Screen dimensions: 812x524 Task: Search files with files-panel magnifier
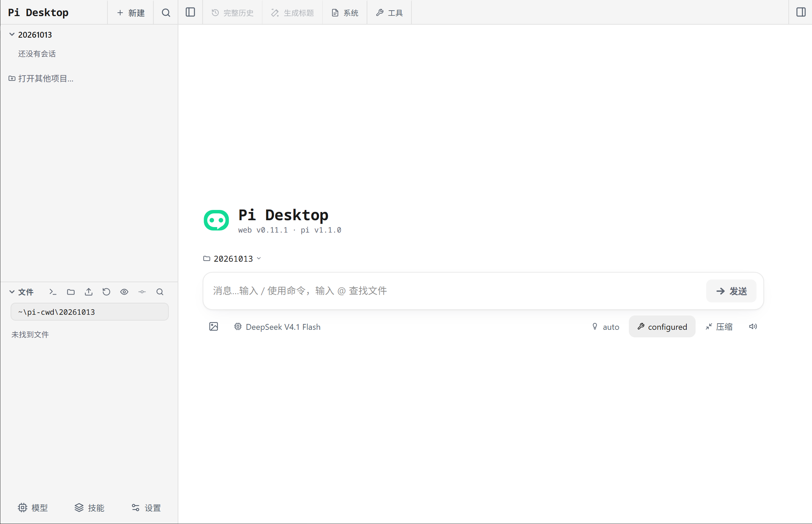click(160, 292)
